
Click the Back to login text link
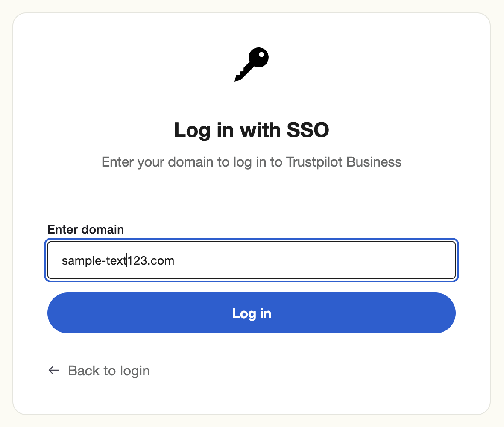[108, 370]
